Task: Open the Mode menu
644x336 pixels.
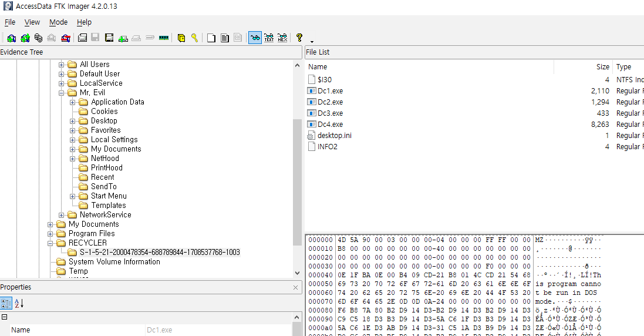Action: (x=58, y=22)
